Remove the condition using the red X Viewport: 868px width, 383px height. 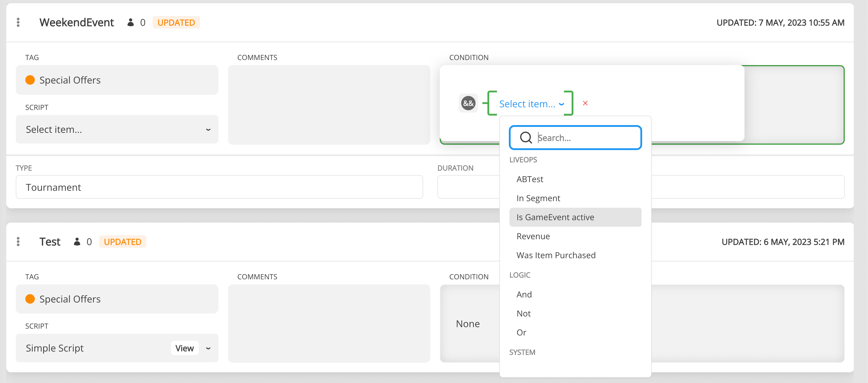(586, 103)
